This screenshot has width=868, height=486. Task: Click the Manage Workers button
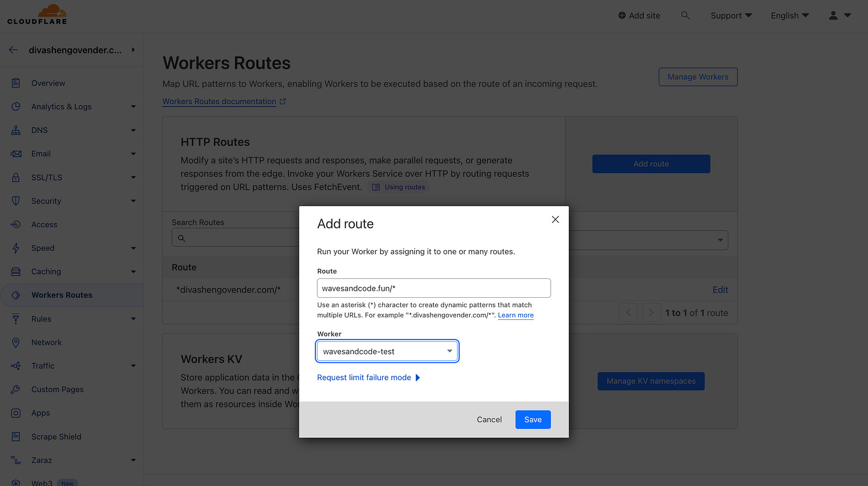(x=698, y=77)
